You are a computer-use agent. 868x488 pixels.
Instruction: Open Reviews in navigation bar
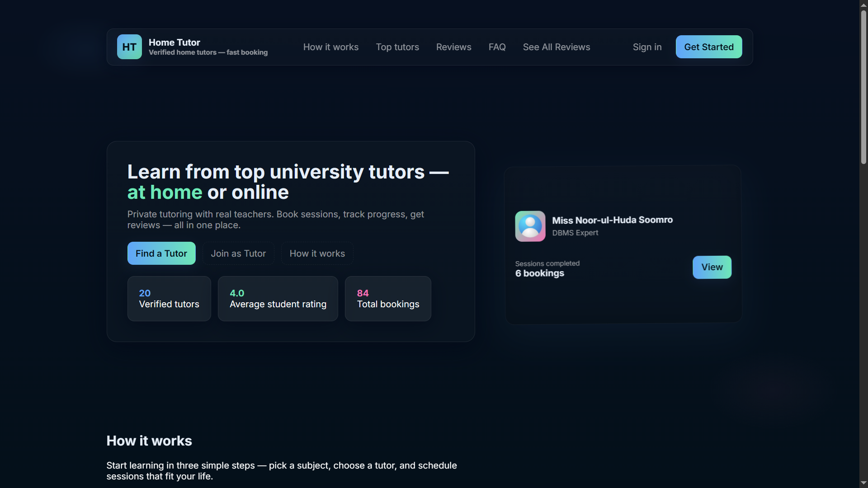coord(453,47)
